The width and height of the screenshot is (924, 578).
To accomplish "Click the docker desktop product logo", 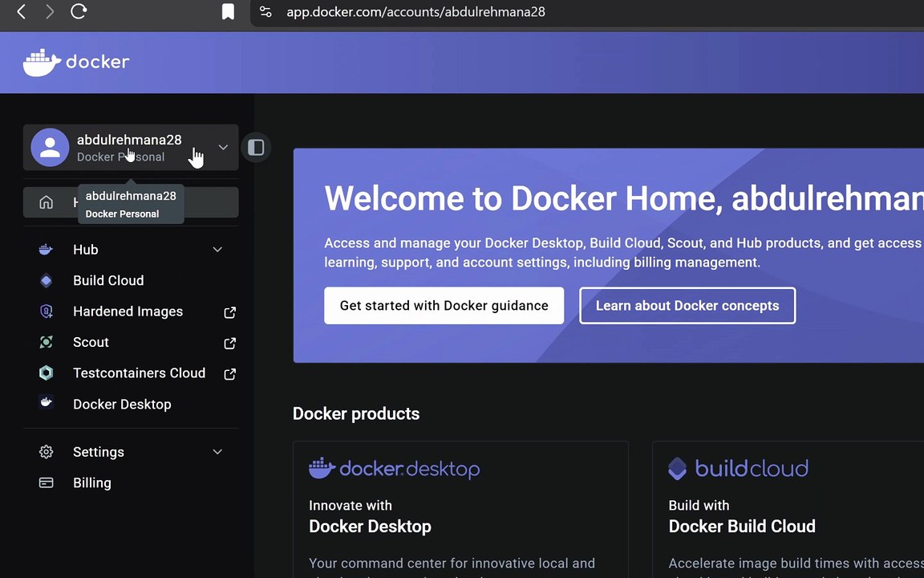I will (395, 468).
